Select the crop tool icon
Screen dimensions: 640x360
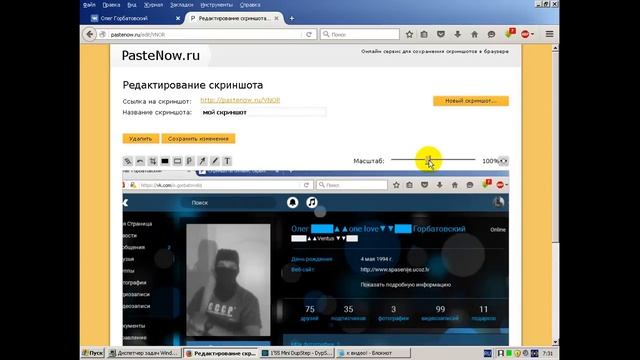[153, 161]
